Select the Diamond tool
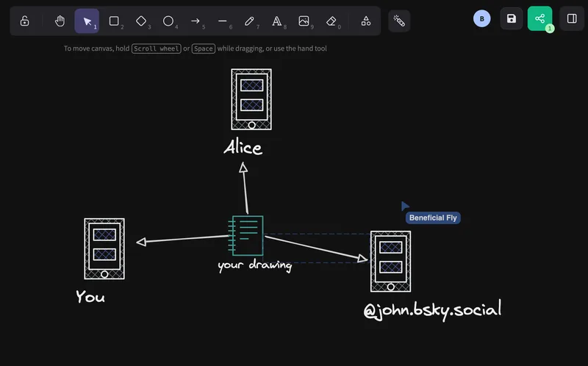This screenshot has height=366, width=588. pos(141,21)
